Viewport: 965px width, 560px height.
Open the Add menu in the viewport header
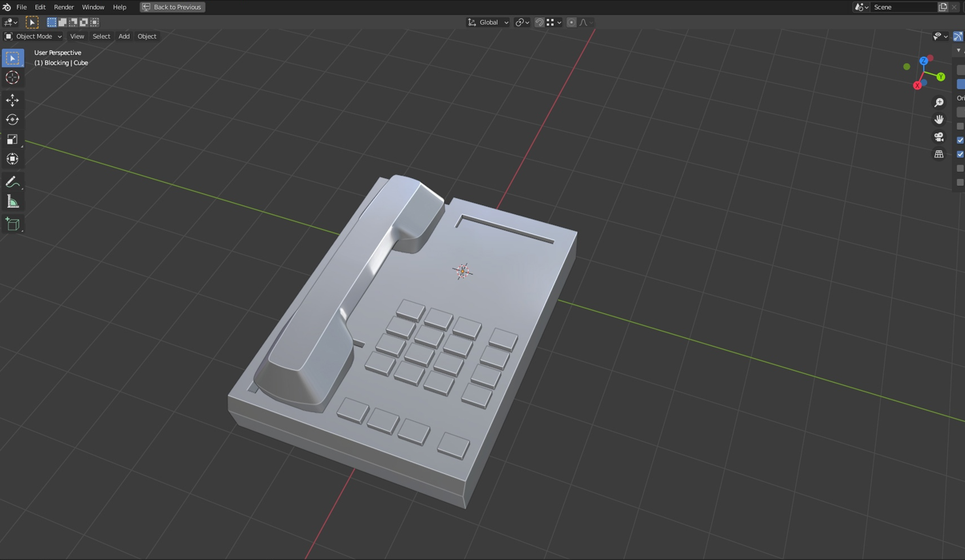[124, 36]
